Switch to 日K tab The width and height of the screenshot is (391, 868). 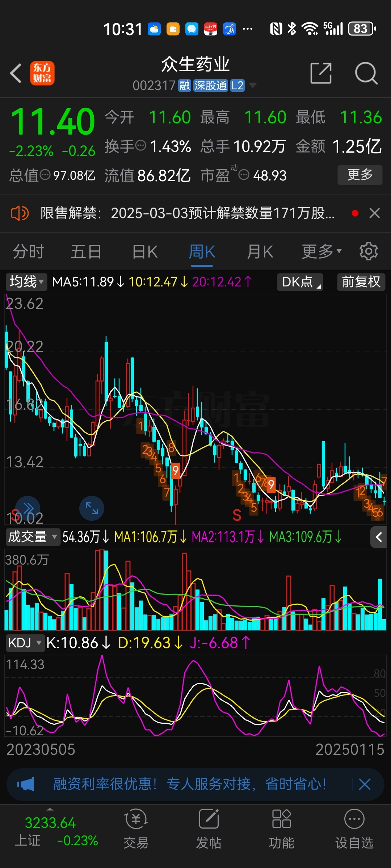145,251
